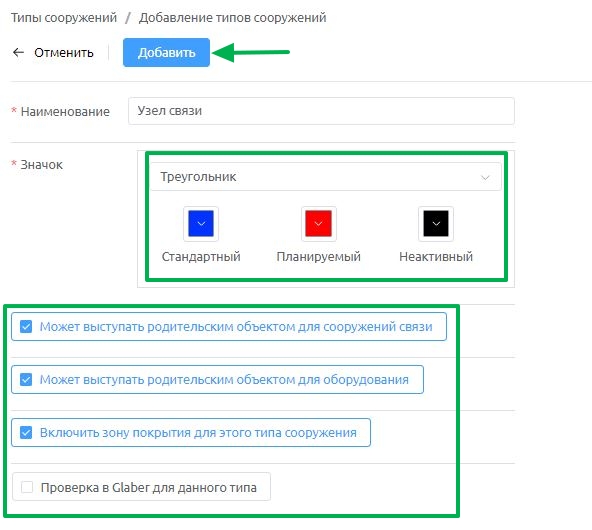Click the chevron arrow in the Треугольник dropdown
This screenshot has height=530, width=592.
485,177
